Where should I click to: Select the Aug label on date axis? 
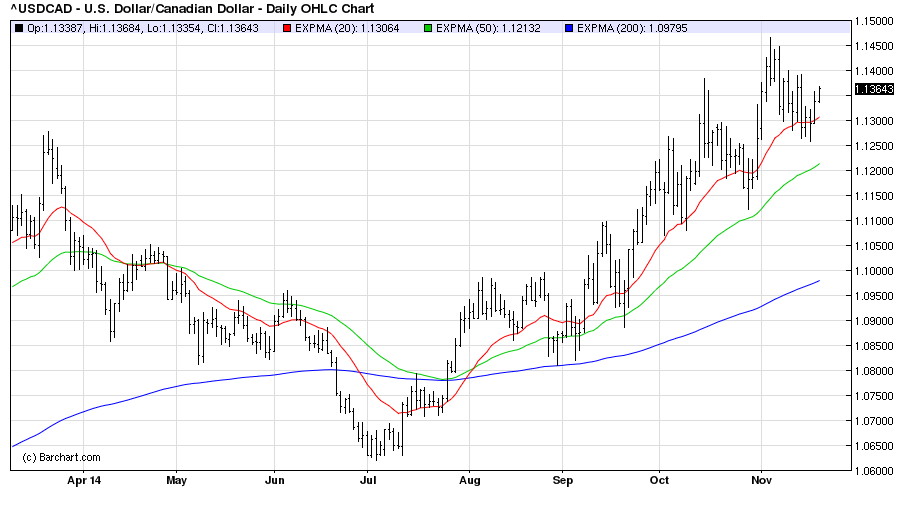[x=470, y=480]
